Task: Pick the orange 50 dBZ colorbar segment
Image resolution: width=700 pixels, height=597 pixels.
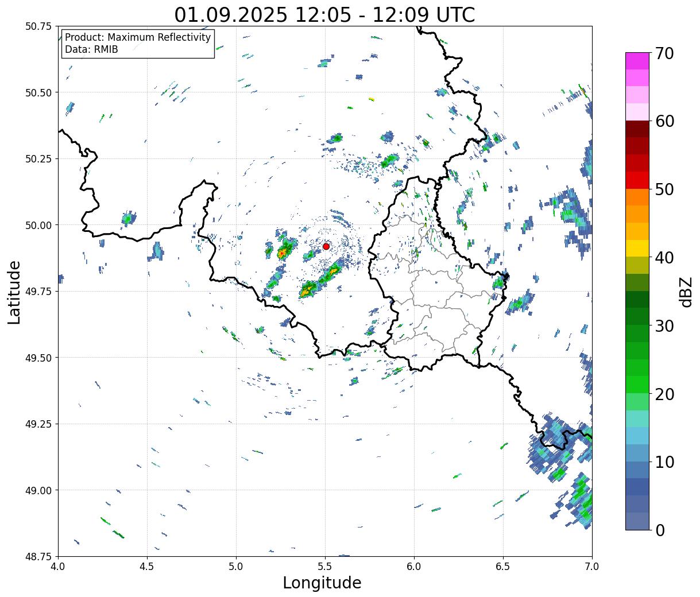Action: click(x=637, y=197)
